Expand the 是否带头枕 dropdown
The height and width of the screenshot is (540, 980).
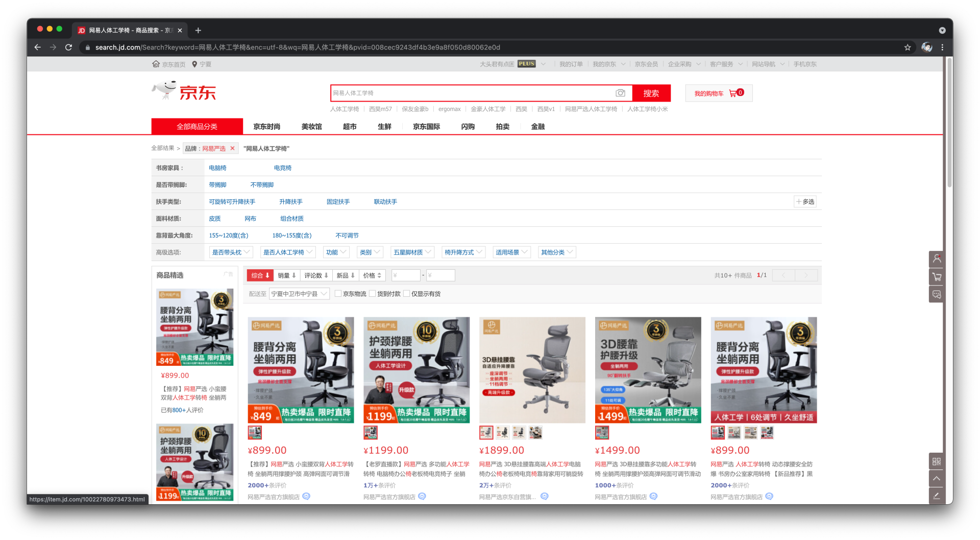pos(232,252)
